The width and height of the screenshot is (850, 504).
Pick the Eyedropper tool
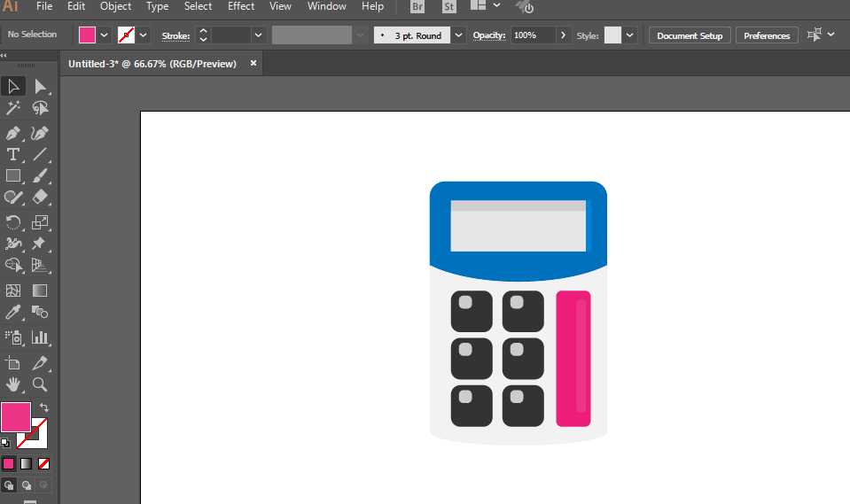(x=13, y=312)
